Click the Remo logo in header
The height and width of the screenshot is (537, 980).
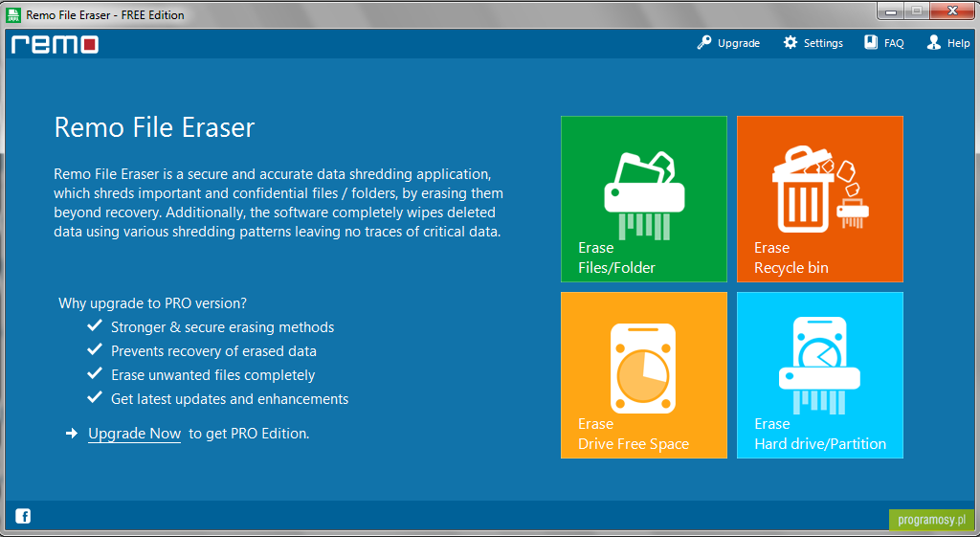pos(55,44)
